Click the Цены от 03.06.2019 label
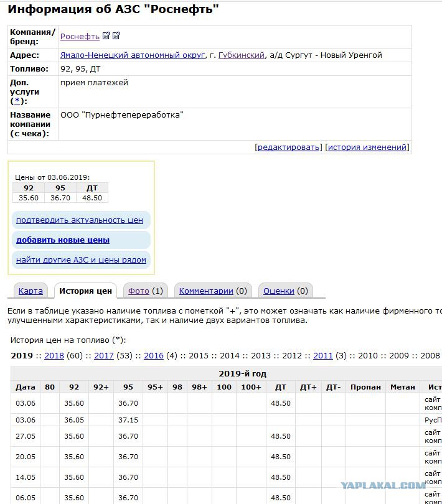Image resolution: width=442 pixels, height=504 pixels. 52,177
